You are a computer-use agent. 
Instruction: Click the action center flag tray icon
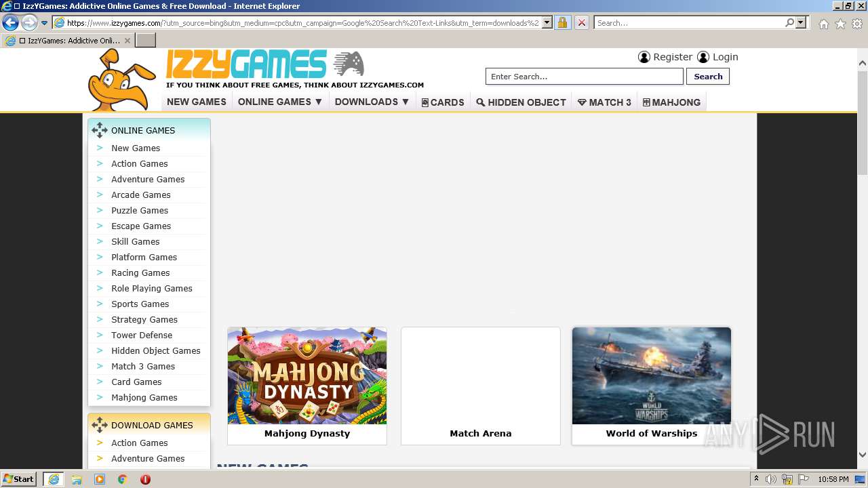(x=804, y=479)
